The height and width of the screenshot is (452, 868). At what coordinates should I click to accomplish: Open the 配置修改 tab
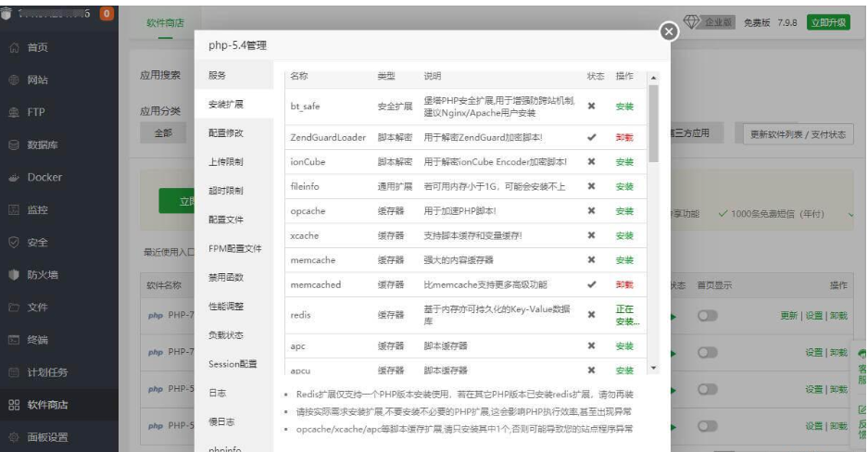pyautogui.click(x=234, y=132)
